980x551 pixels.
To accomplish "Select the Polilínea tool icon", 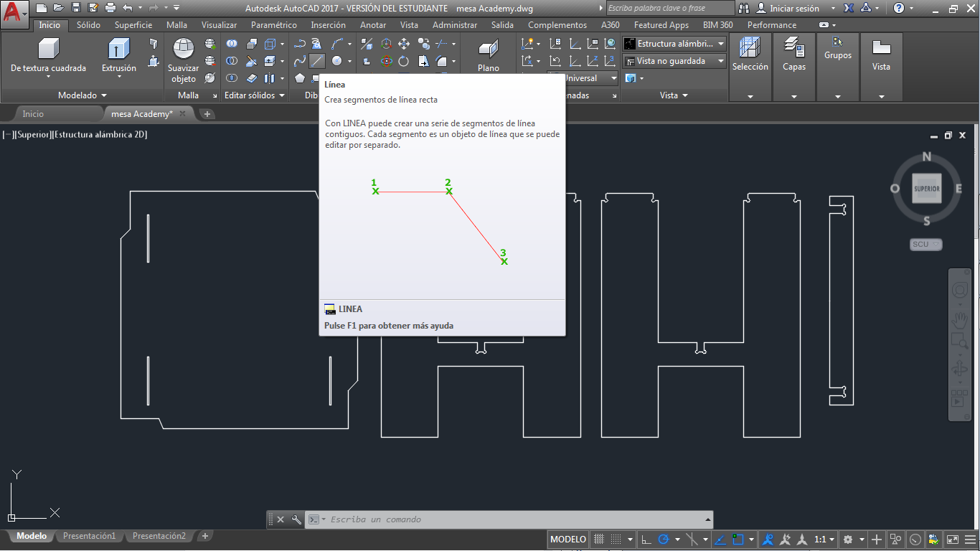I will pyautogui.click(x=300, y=44).
